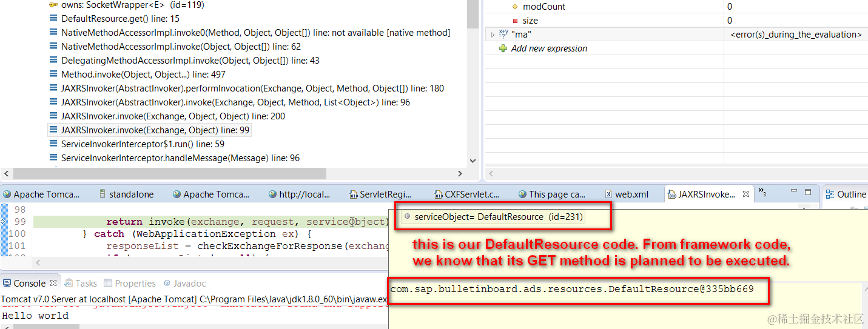Select JAXRSInvoker.invoke line 200 frame
The image size is (868, 329).
[173, 116]
